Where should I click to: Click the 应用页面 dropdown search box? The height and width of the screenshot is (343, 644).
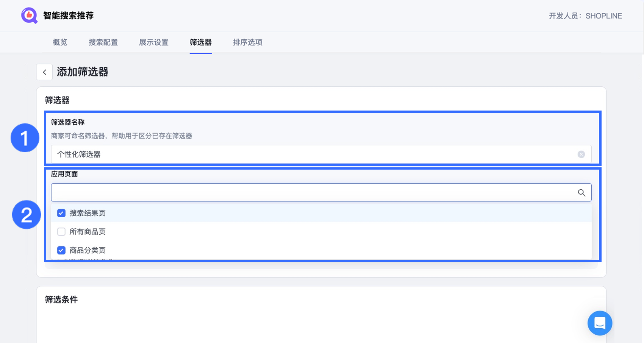point(311,193)
